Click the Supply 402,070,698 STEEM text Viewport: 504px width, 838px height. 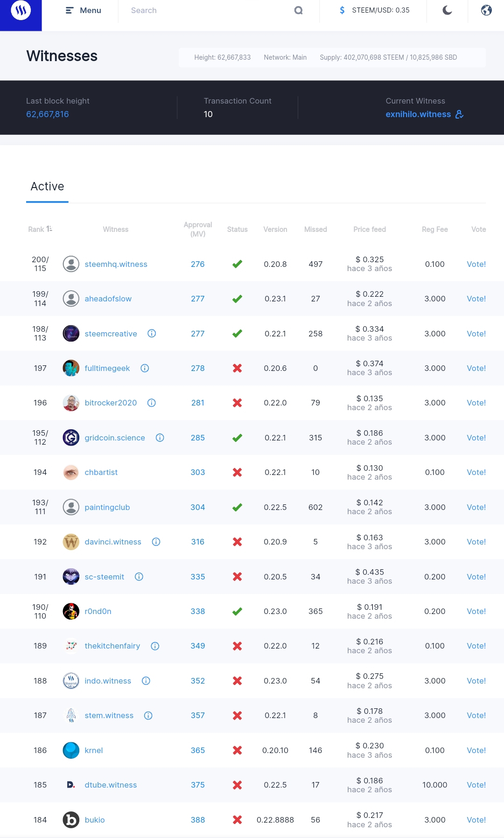click(x=388, y=57)
